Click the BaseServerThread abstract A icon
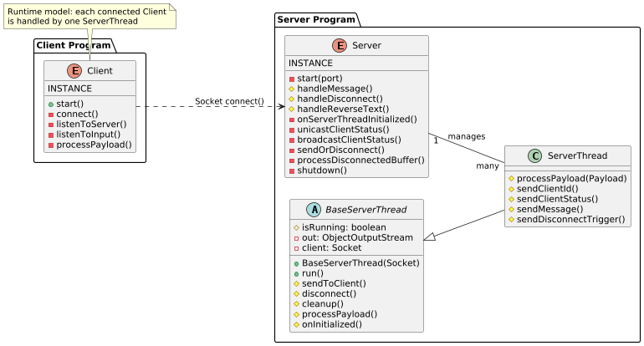The height and width of the screenshot is (346, 644). click(x=314, y=209)
